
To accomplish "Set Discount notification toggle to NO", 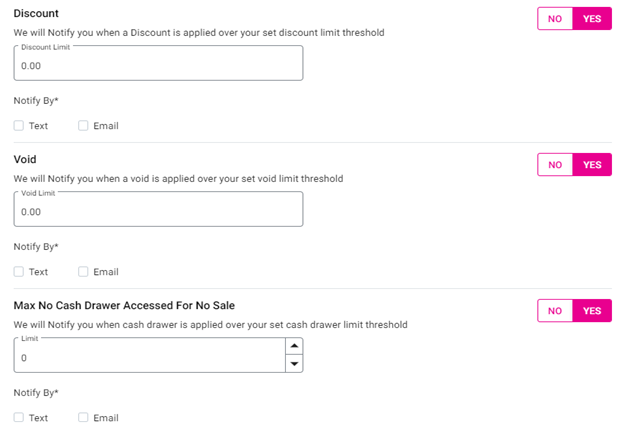I will tap(555, 19).
